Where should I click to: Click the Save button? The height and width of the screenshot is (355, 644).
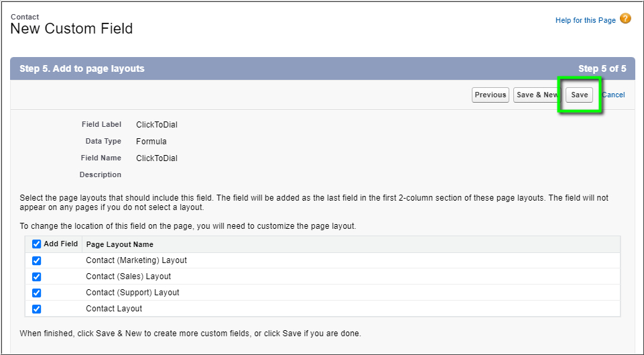click(579, 95)
